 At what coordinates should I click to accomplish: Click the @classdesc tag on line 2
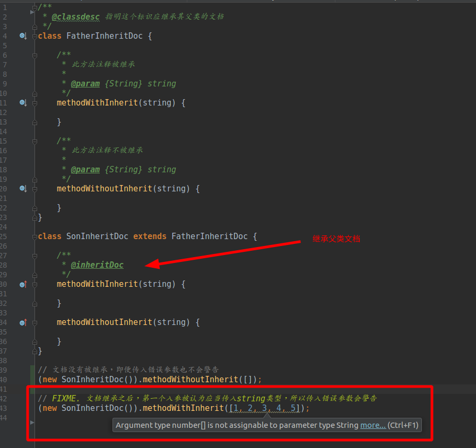click(x=75, y=16)
